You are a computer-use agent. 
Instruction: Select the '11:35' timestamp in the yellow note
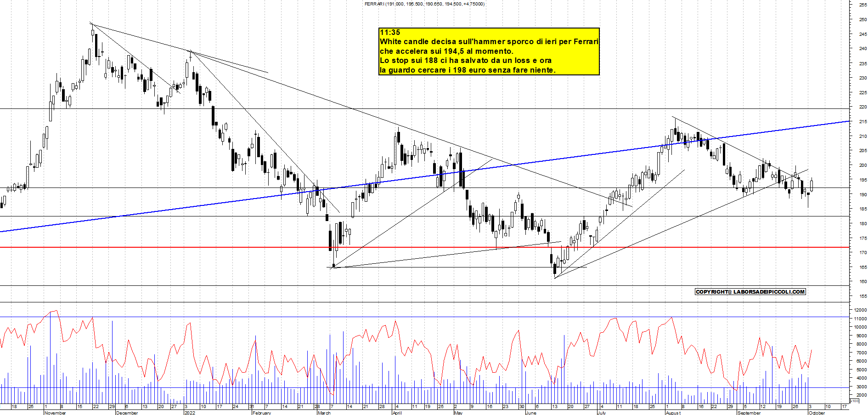click(x=390, y=32)
